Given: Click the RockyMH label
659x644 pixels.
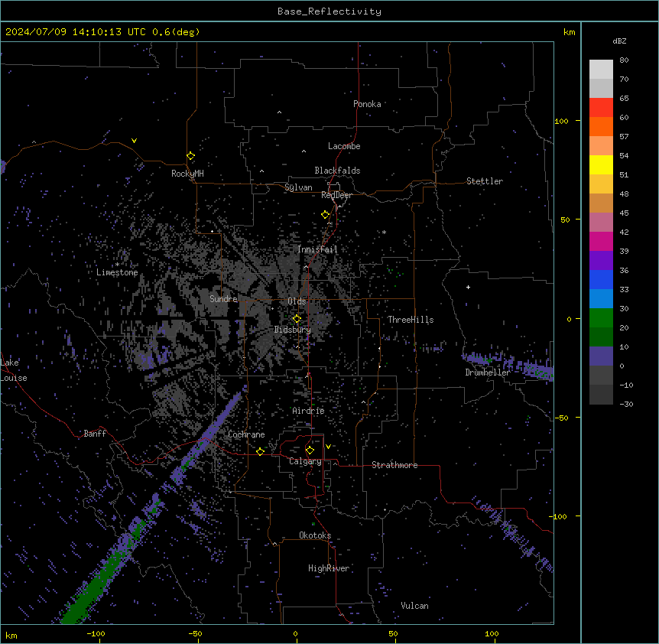Looking at the screenshot, I should point(187,174).
